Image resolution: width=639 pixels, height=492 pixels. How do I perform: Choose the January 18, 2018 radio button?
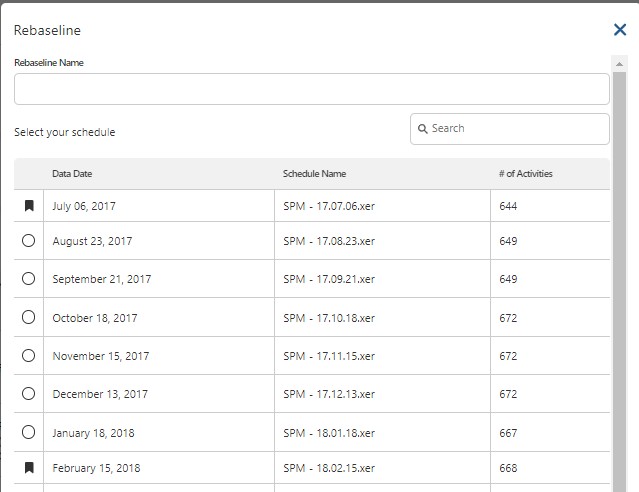click(x=28, y=433)
